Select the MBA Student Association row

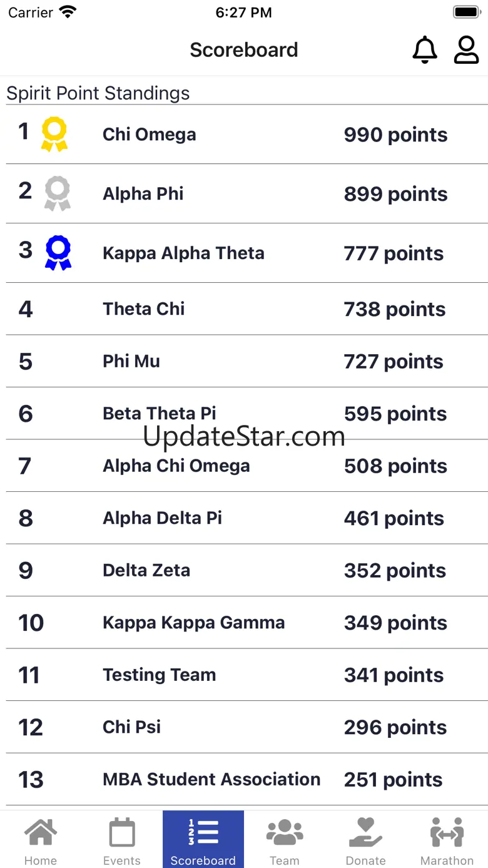click(x=247, y=779)
